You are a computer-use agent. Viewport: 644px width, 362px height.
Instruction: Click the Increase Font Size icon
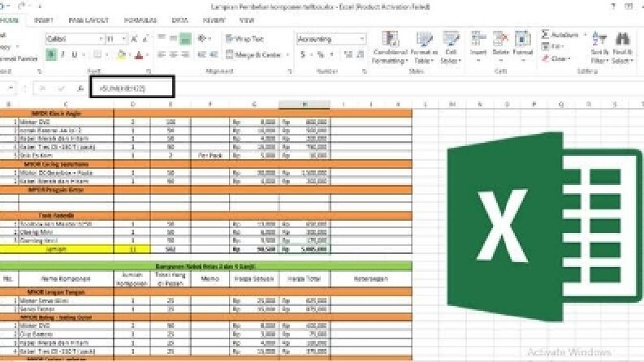(134, 39)
